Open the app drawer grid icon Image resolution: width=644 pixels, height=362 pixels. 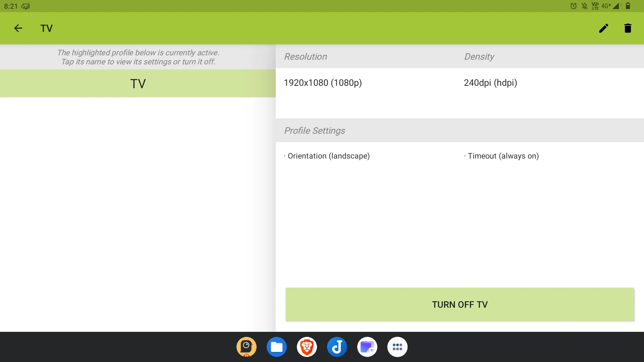click(397, 347)
